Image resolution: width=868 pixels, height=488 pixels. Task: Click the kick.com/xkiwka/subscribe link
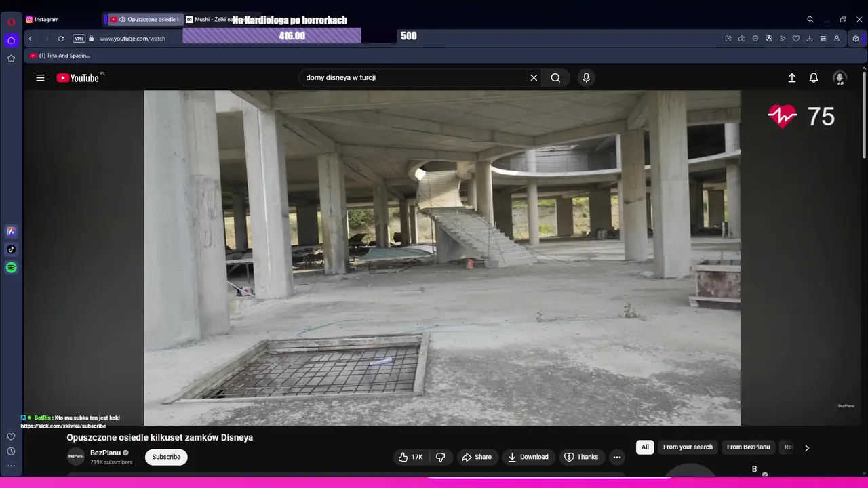[63, 426]
